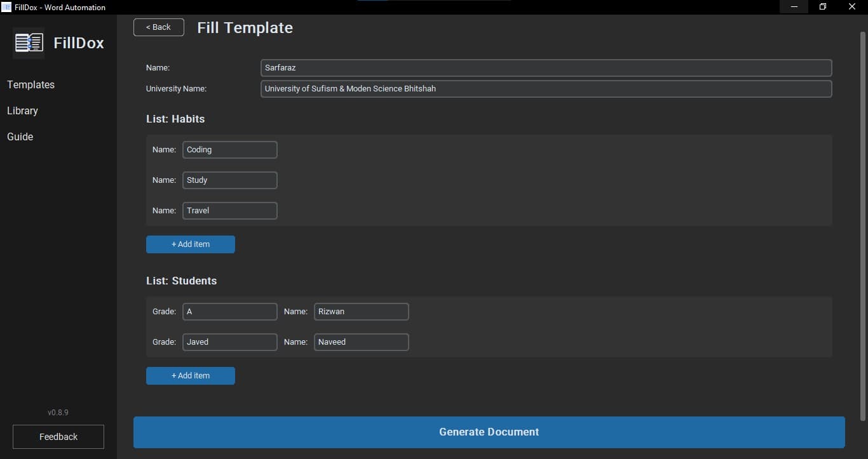Open Templates in the sidebar
The image size is (868, 459).
(31, 84)
